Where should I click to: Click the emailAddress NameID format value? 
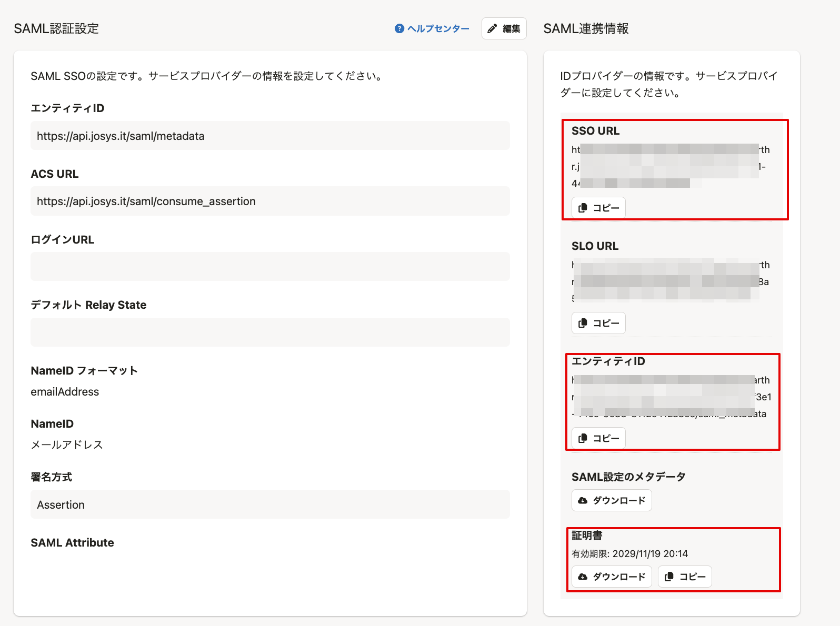coord(65,392)
